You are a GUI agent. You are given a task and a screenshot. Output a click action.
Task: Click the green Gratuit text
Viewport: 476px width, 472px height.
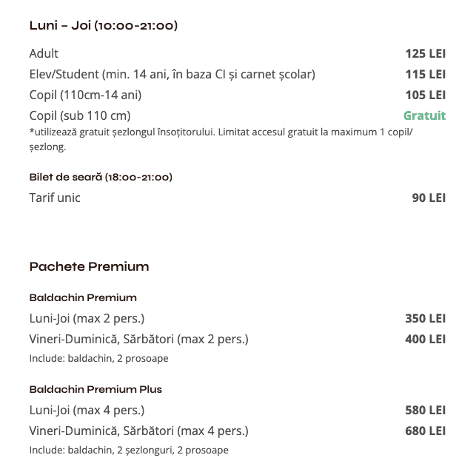click(424, 115)
